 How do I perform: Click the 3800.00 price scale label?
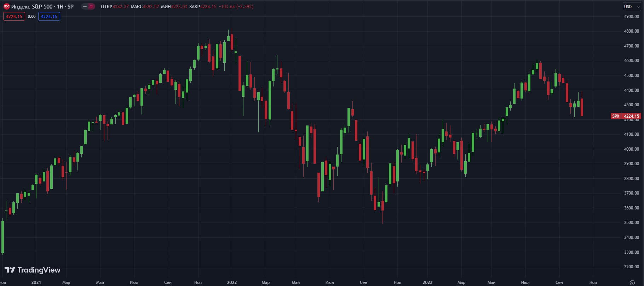(632, 178)
